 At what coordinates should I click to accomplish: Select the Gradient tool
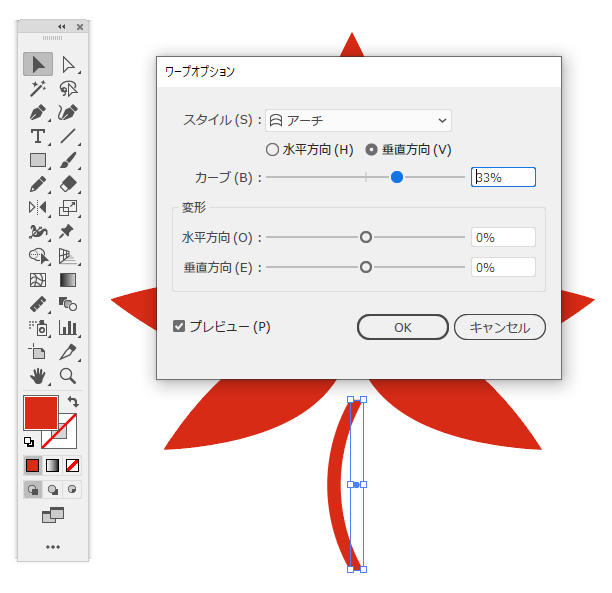[68, 280]
